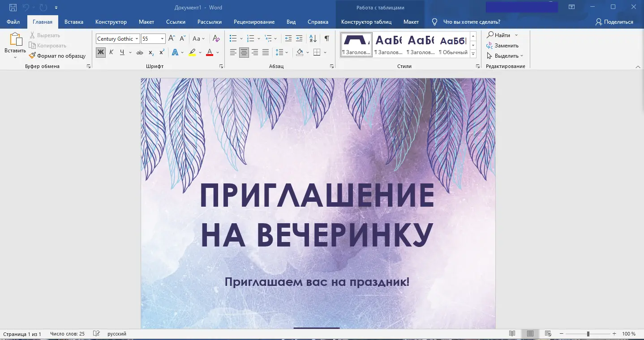Show paragraph marks with the pilcrow icon

327,38
